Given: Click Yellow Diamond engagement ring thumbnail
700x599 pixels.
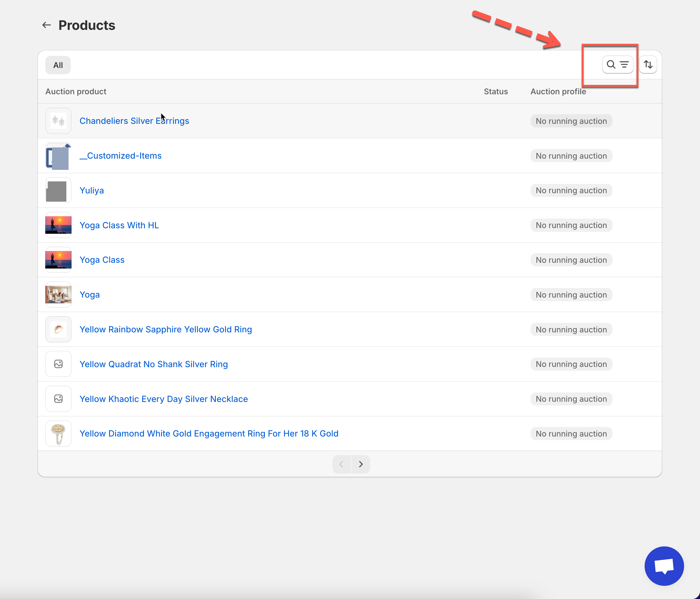Looking at the screenshot, I should (58, 433).
